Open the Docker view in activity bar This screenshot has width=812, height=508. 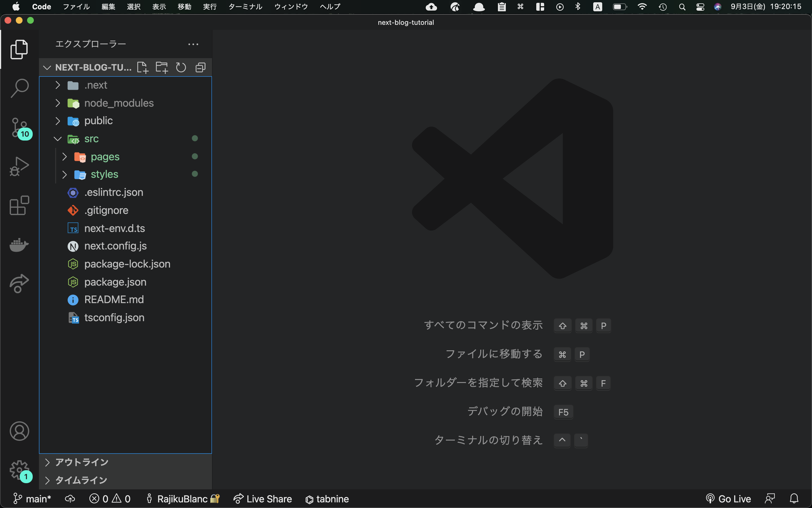(x=19, y=245)
